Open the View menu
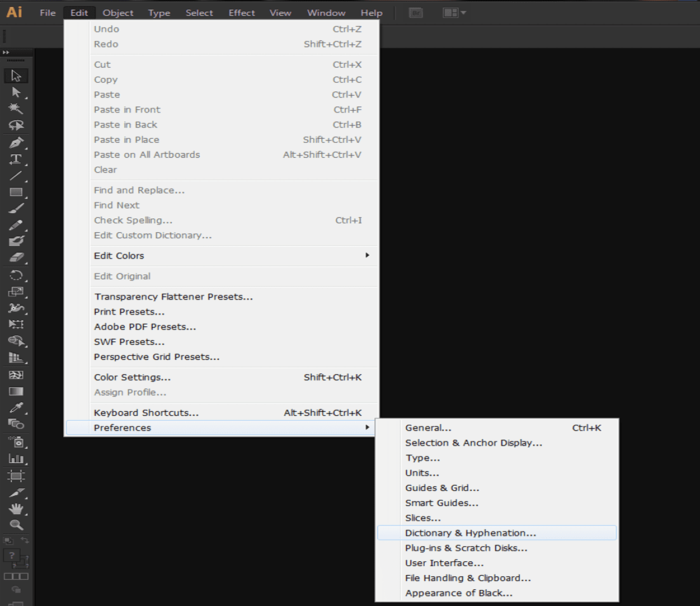The width and height of the screenshot is (700, 606). pos(280,12)
